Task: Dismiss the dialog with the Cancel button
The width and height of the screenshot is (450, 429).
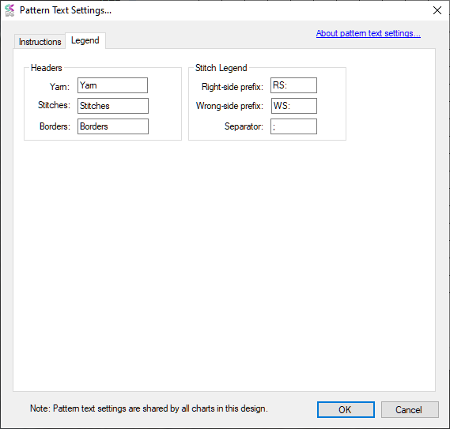Action: 409,409
